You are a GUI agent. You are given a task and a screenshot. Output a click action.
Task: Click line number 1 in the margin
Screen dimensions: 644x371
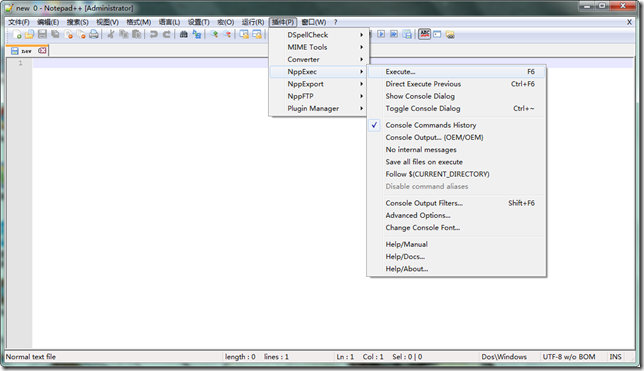[20, 63]
